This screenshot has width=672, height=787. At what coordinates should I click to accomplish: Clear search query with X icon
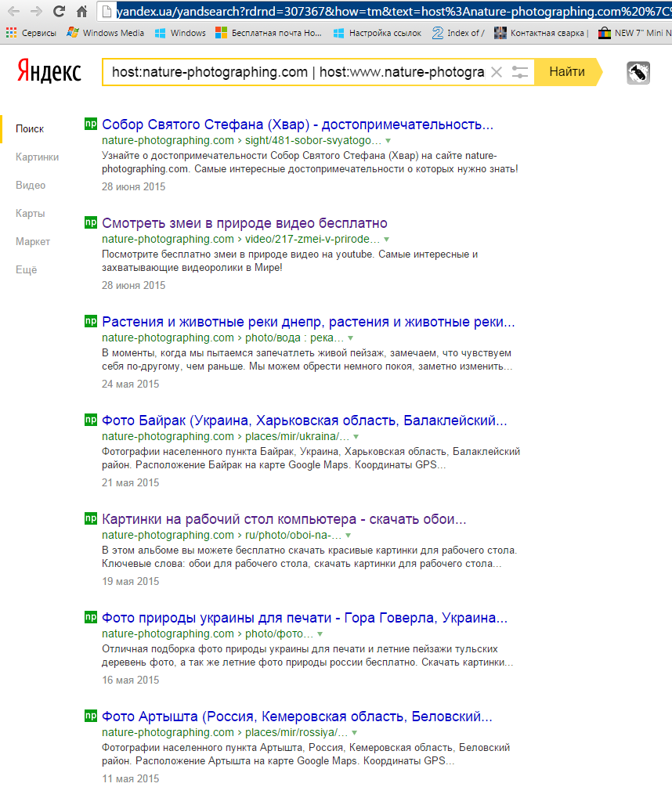coord(496,72)
